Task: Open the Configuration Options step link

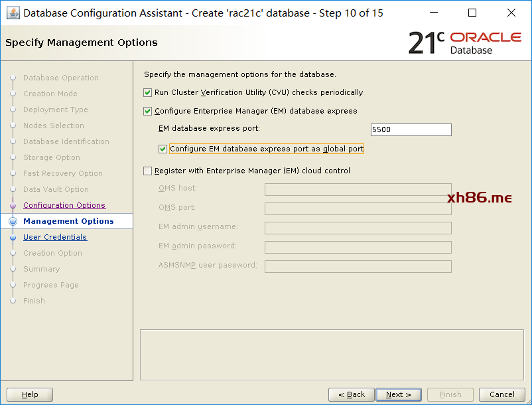Action: point(64,206)
